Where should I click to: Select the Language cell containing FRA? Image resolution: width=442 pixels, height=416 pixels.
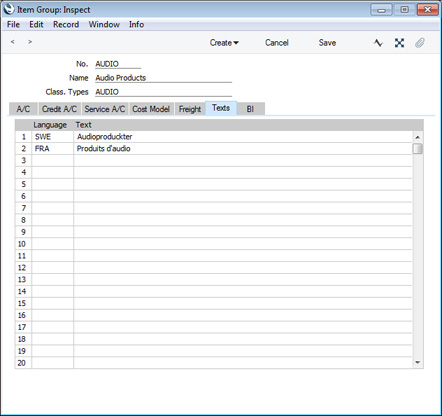[x=52, y=149]
